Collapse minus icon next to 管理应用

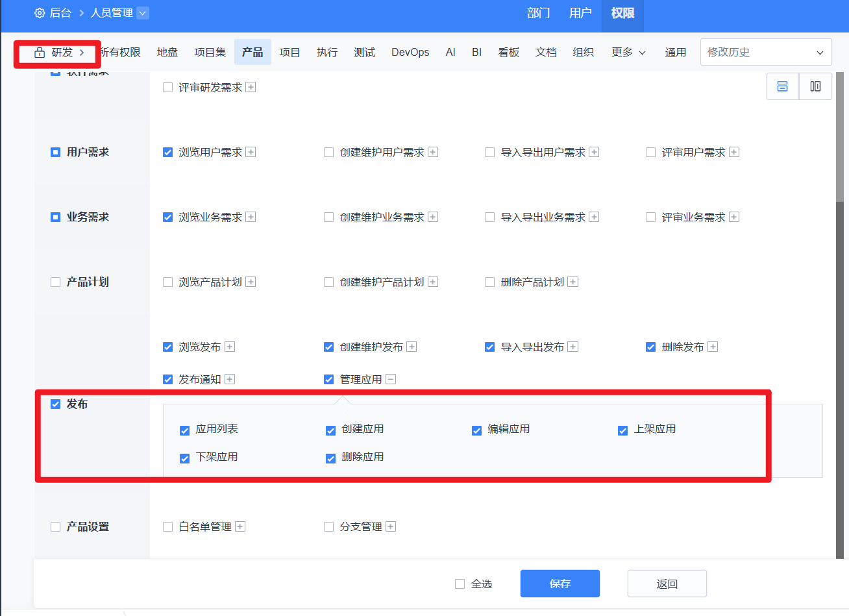pos(391,379)
